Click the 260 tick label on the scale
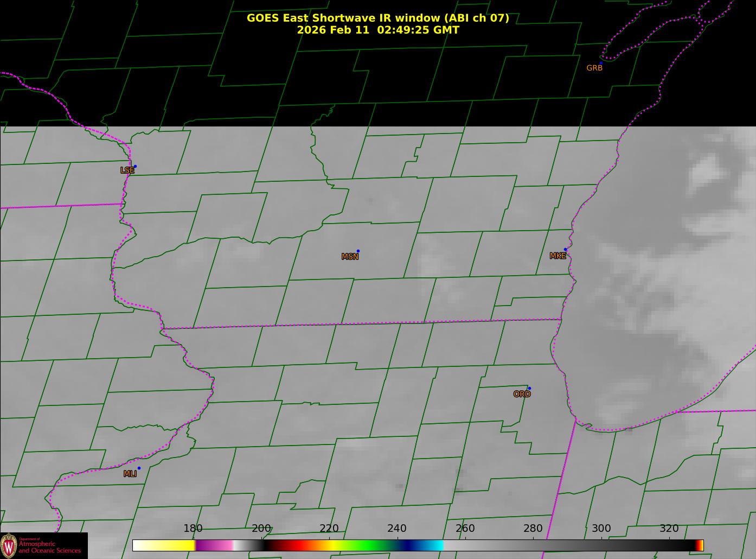756x559 pixels. pos(465,529)
